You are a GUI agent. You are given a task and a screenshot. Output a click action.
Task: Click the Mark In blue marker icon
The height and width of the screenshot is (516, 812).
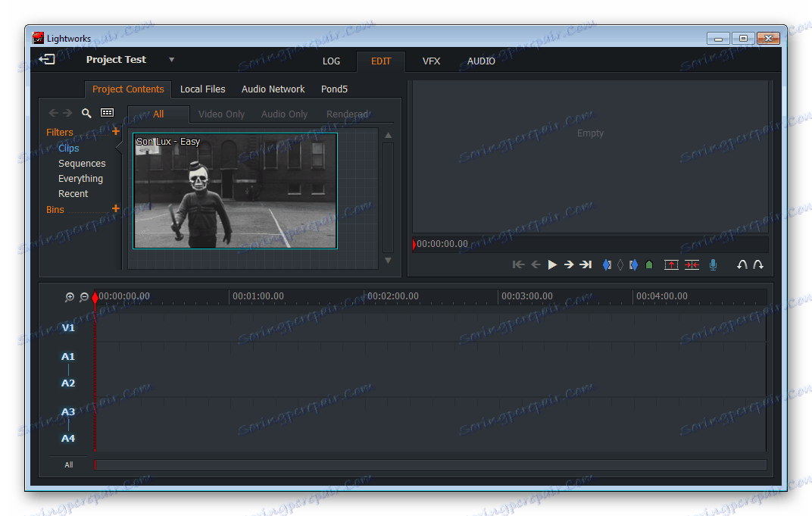coord(607,264)
